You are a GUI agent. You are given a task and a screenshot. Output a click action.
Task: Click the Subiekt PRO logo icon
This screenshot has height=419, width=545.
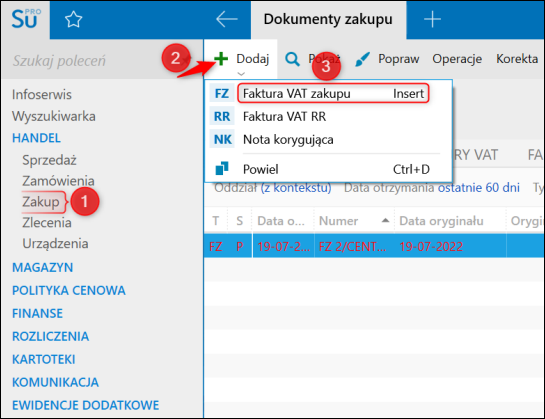[x=25, y=19]
